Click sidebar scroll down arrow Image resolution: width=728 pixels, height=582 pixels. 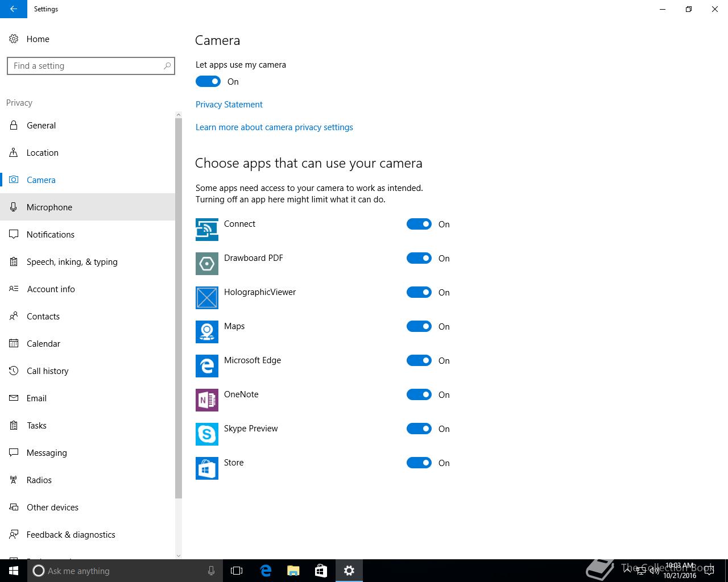tap(179, 555)
